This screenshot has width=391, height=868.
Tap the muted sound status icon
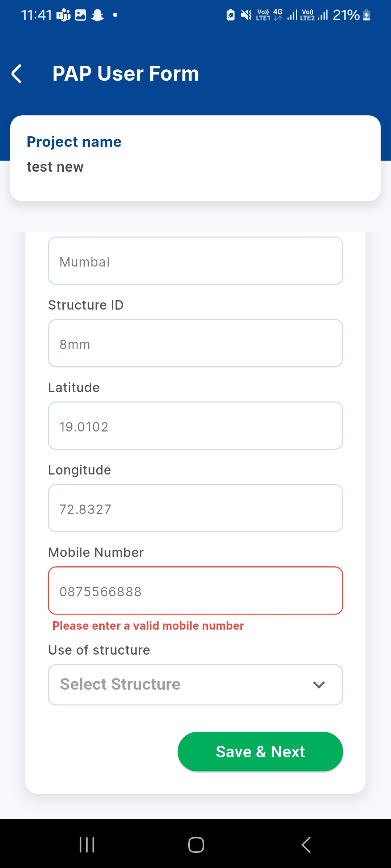tap(246, 15)
